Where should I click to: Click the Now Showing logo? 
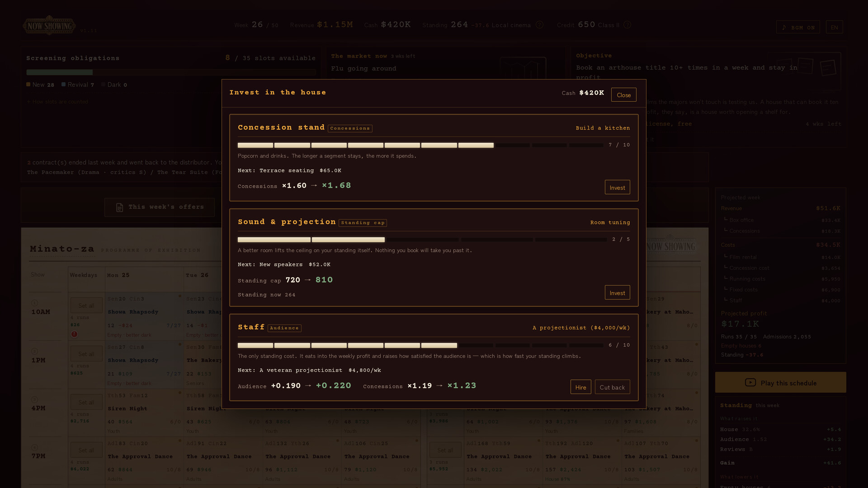[x=49, y=25]
